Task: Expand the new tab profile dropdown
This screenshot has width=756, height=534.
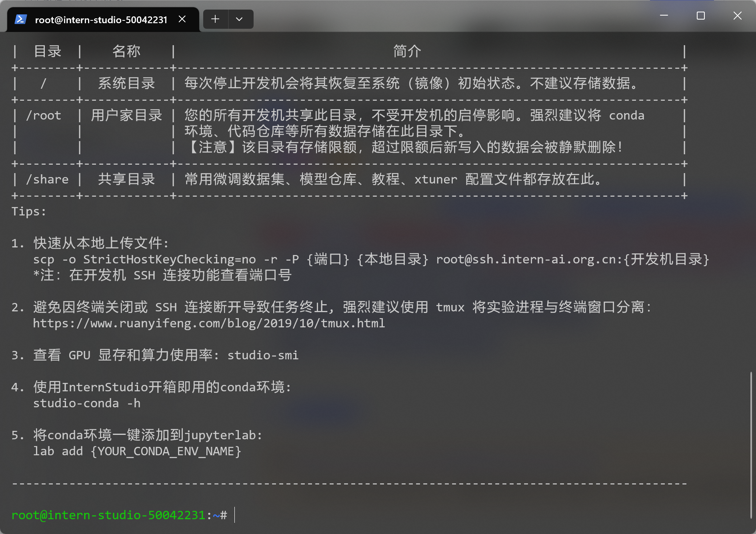Action: coord(239,19)
